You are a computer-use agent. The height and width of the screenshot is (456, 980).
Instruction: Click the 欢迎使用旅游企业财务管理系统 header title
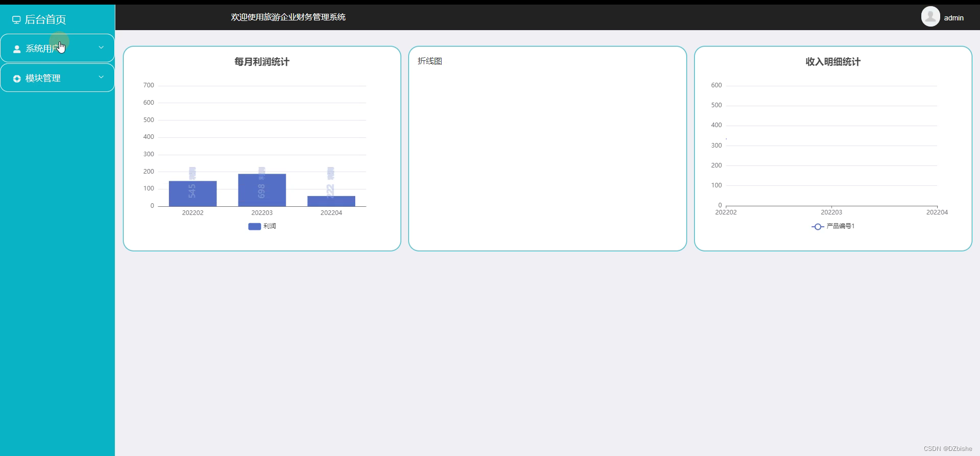point(288,17)
